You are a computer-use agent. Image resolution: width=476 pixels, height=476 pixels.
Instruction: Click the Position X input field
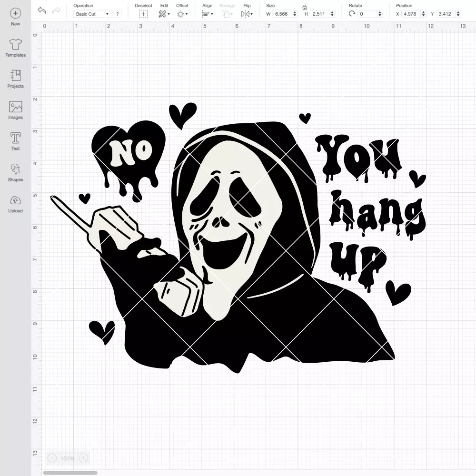click(x=411, y=14)
